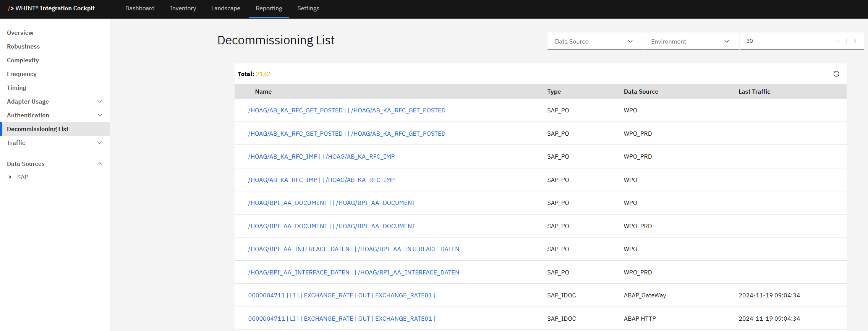868x331 pixels.
Task: Increase the value with plus button
Action: click(x=855, y=41)
